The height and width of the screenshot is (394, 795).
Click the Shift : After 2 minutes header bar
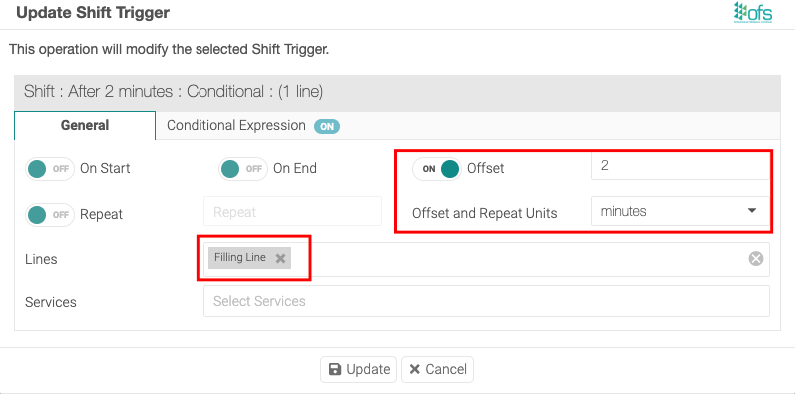pos(397,92)
